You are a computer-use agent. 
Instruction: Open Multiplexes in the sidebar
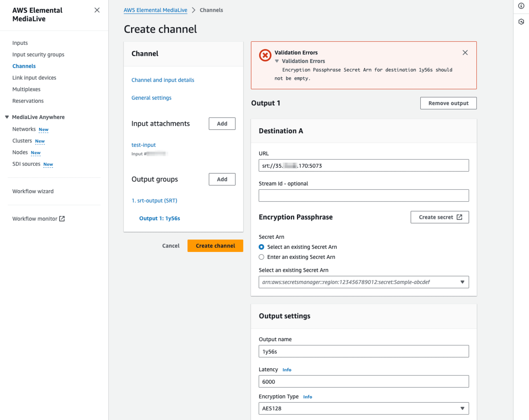26,89
